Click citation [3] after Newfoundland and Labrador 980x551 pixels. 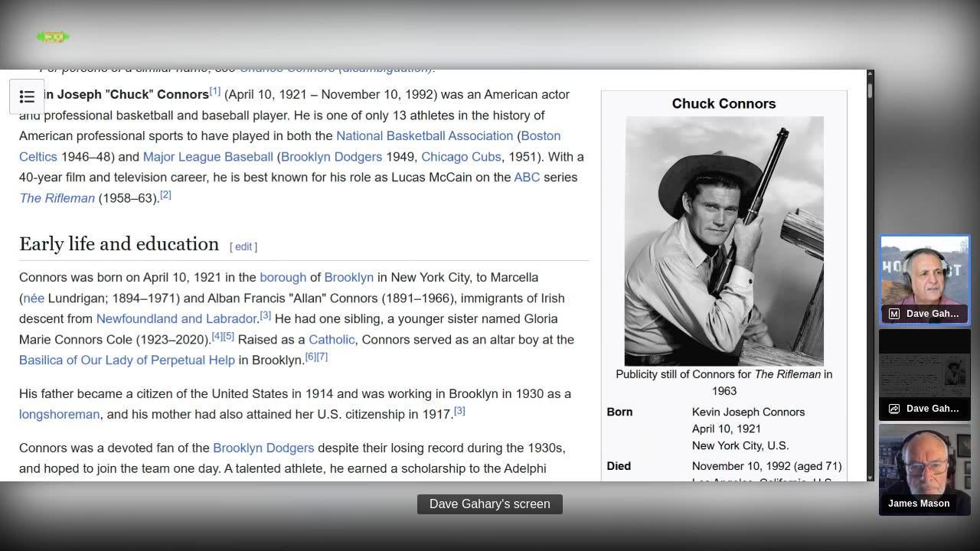266,315
